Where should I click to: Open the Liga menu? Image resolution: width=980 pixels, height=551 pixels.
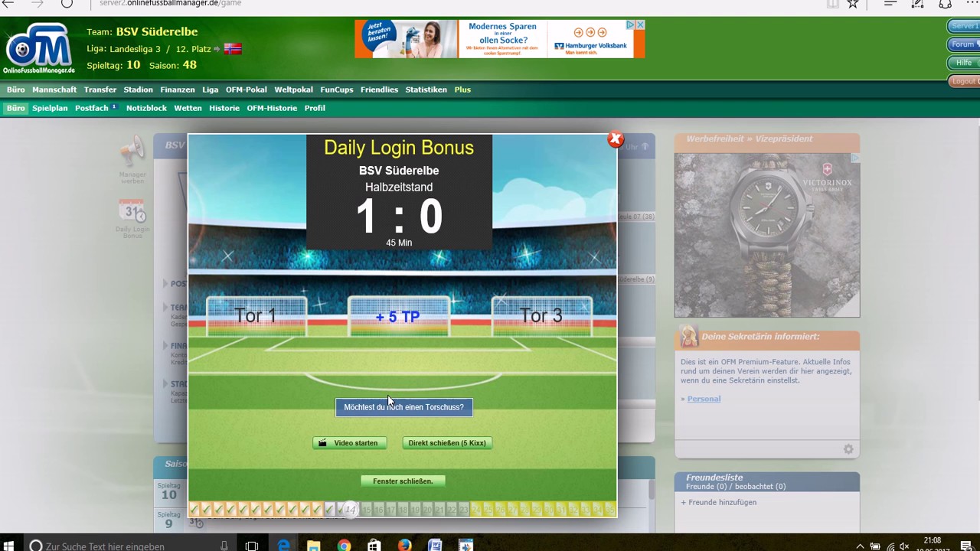click(x=211, y=90)
